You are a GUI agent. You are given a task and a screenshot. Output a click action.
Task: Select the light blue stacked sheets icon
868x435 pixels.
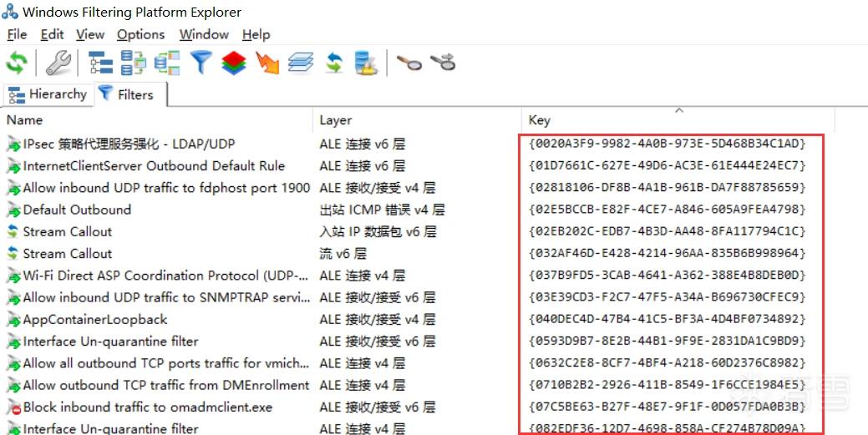[301, 63]
